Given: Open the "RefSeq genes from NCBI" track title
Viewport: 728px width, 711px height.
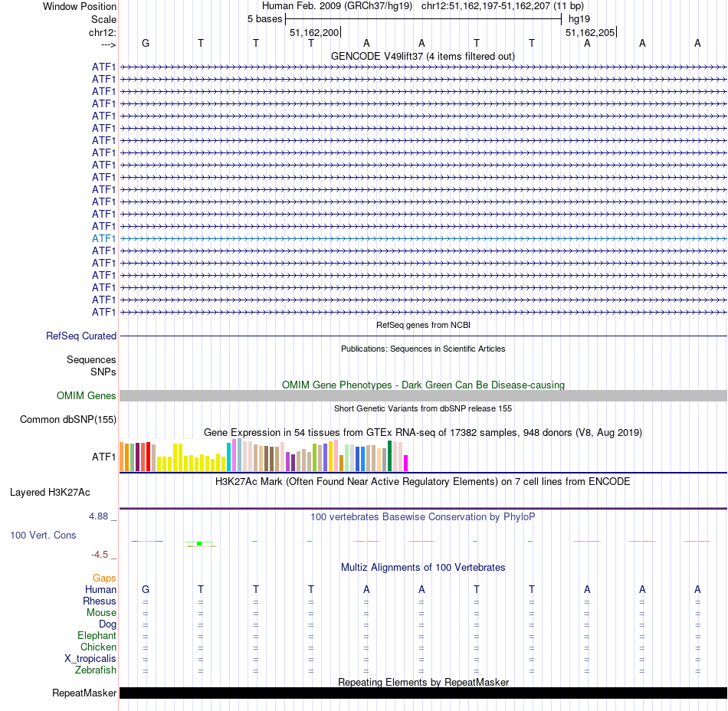Looking at the screenshot, I should (423, 325).
